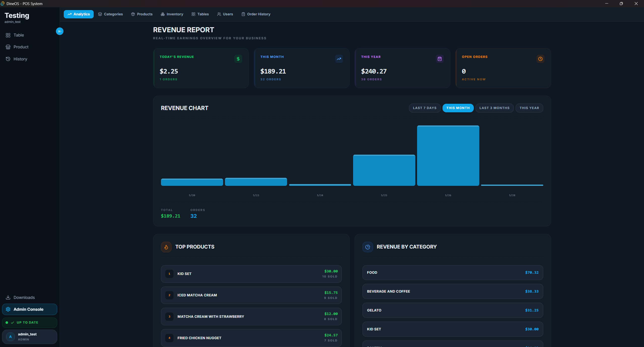Select the Gelato category row

coord(453,310)
